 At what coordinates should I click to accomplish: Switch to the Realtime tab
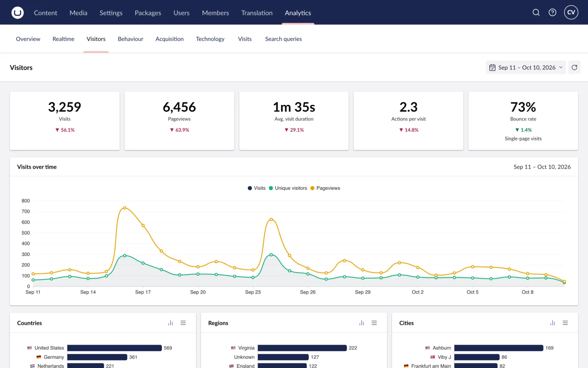tap(63, 39)
